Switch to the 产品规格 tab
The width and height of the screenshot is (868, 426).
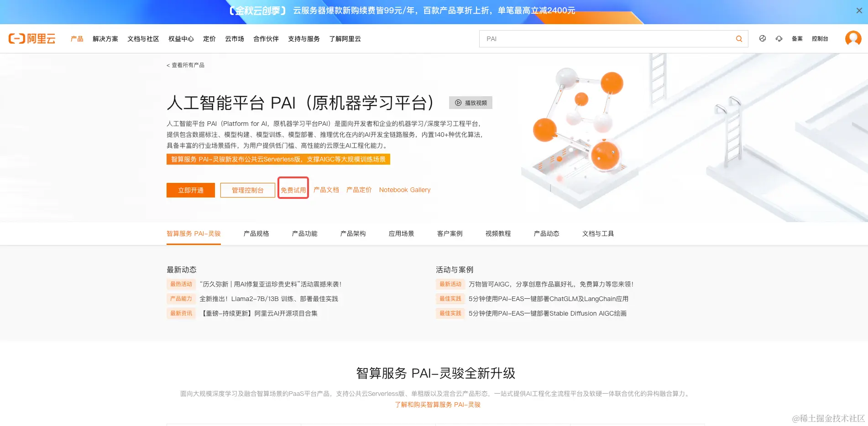click(x=256, y=234)
